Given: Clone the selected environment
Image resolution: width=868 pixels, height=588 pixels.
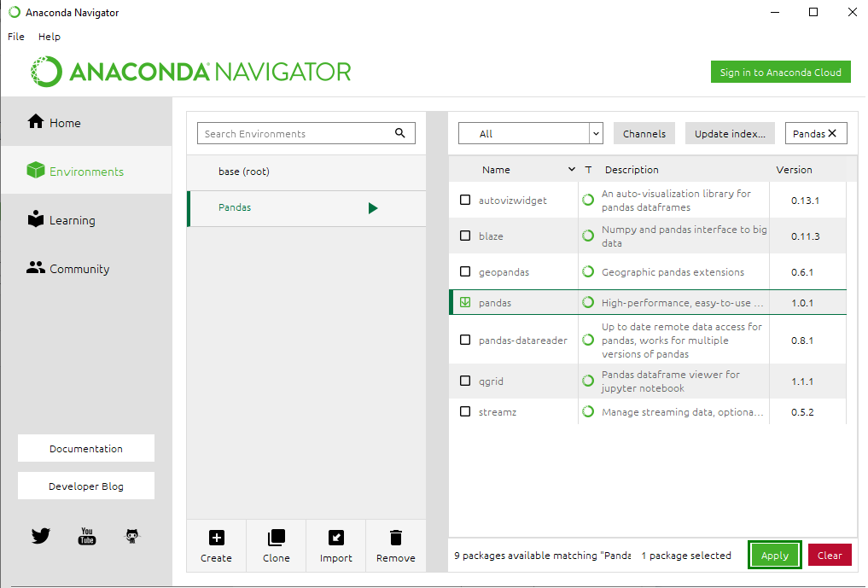Looking at the screenshot, I should pyautogui.click(x=276, y=539).
